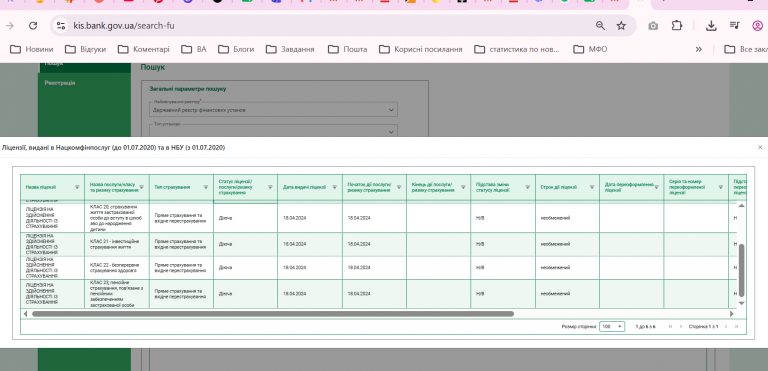Open the page size dropdown showing 100

coord(612,326)
